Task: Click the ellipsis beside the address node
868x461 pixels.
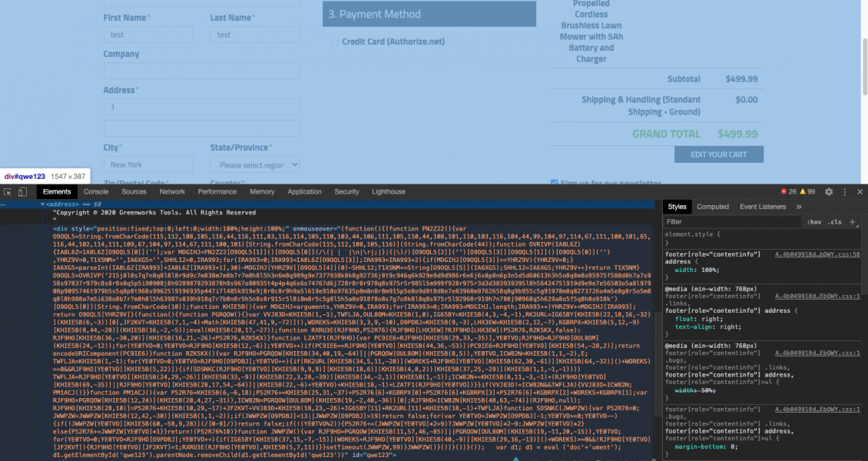Action: tap(3, 204)
